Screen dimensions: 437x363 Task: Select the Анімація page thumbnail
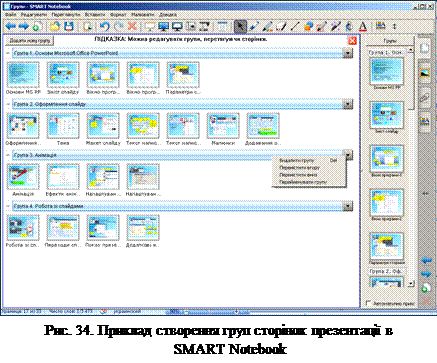coord(23,177)
